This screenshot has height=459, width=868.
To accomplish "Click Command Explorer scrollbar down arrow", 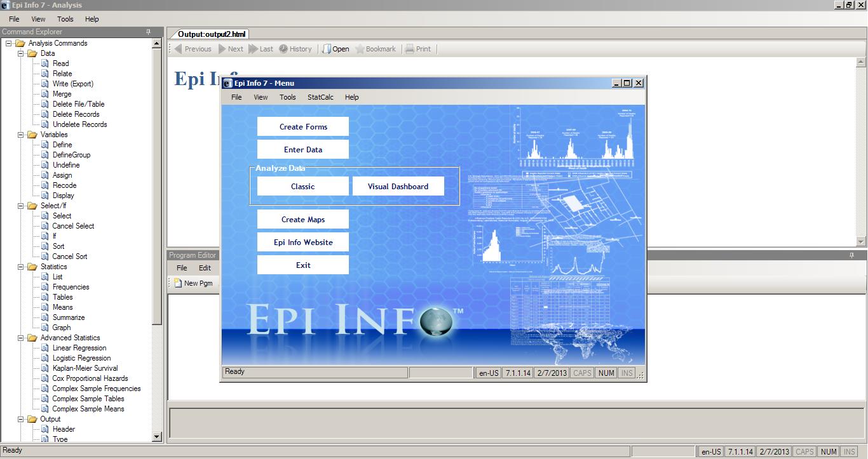I will point(157,437).
